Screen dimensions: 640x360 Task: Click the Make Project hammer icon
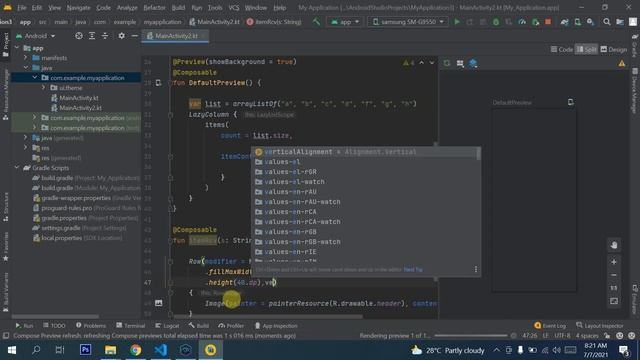[x=316, y=22]
